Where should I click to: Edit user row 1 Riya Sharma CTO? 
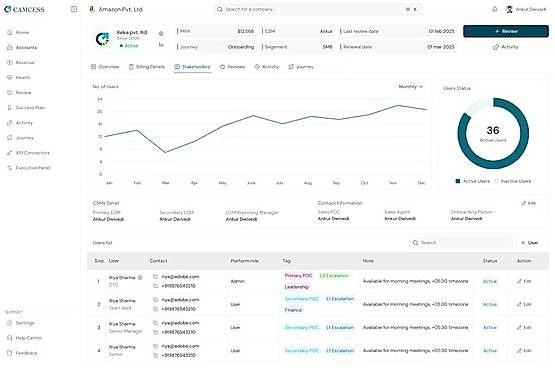click(x=524, y=281)
